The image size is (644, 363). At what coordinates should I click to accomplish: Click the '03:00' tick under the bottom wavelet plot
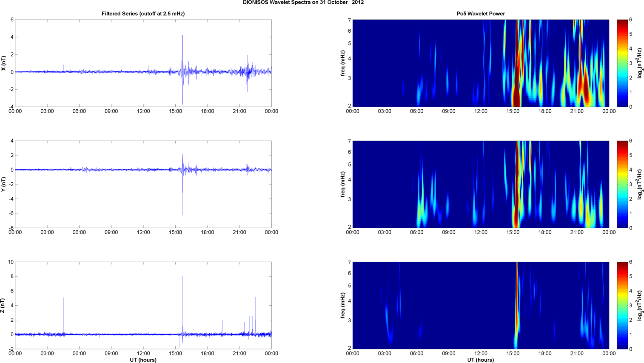pyautogui.click(x=385, y=354)
